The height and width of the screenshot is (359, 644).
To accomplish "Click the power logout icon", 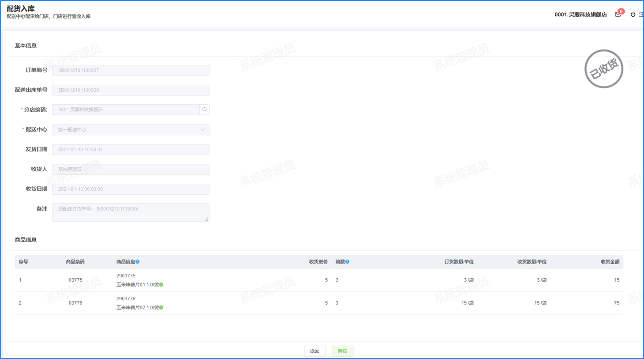I will pos(633,15).
